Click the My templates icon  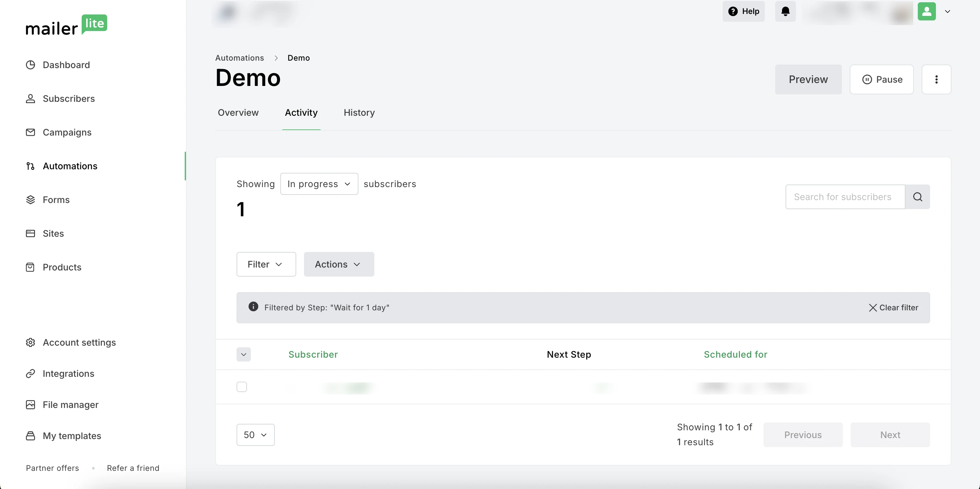30,436
